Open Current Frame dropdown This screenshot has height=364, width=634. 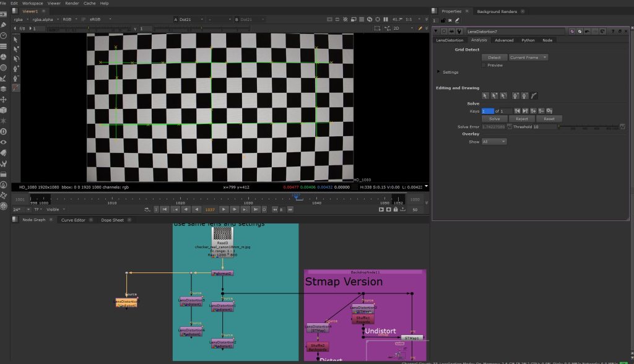click(x=528, y=58)
